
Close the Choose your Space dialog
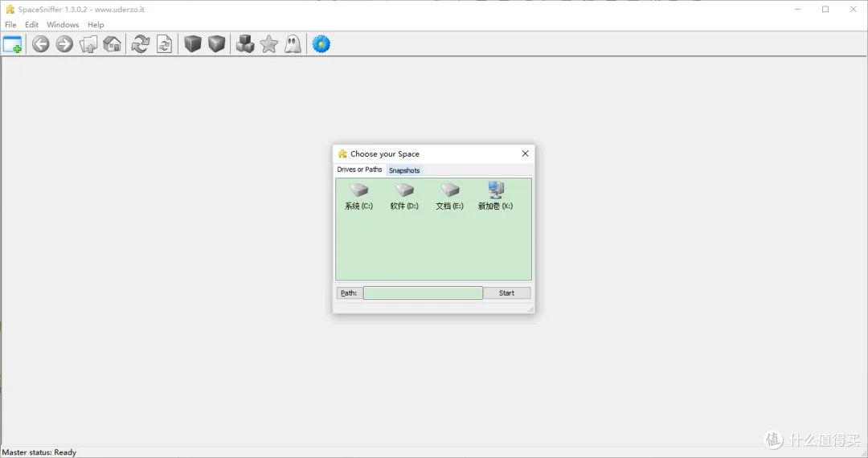pyautogui.click(x=526, y=153)
